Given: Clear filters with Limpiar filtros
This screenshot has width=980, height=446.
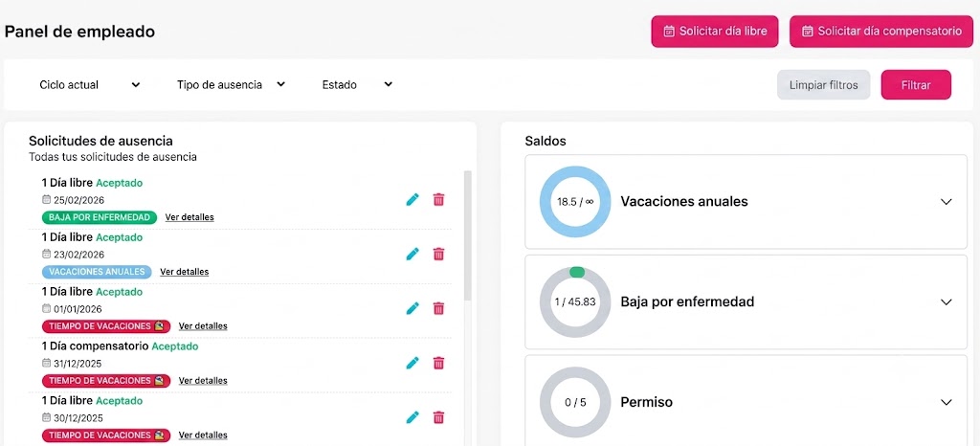Looking at the screenshot, I should tap(824, 85).
